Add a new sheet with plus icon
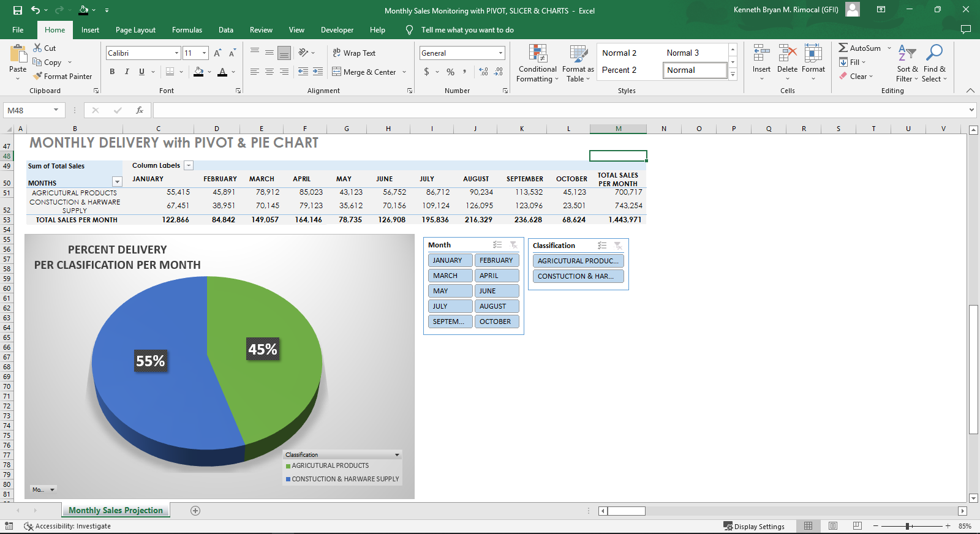Viewport: 980px width, 534px height. pyautogui.click(x=195, y=511)
